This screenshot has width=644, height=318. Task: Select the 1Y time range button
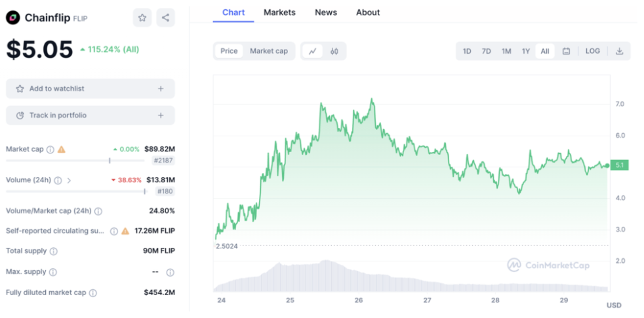tap(525, 51)
